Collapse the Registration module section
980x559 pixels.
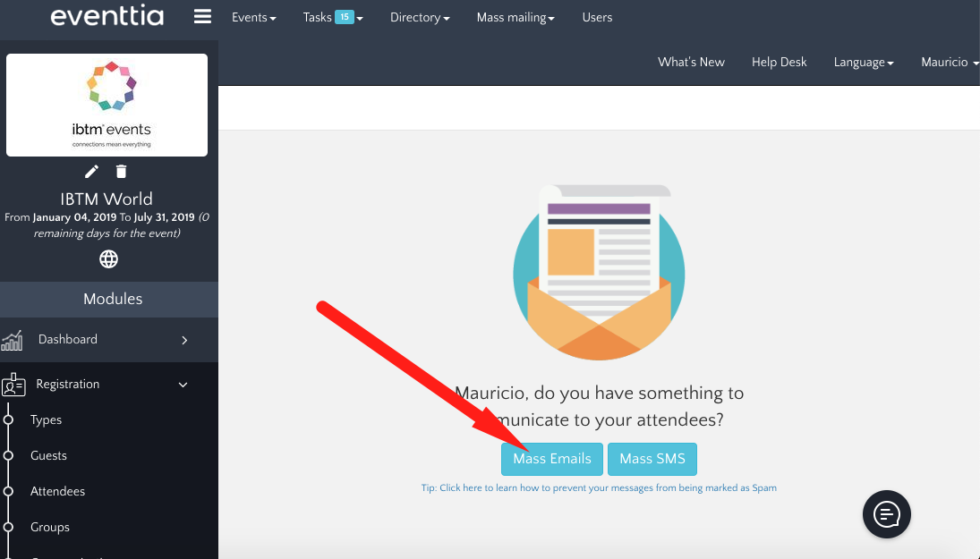point(183,385)
